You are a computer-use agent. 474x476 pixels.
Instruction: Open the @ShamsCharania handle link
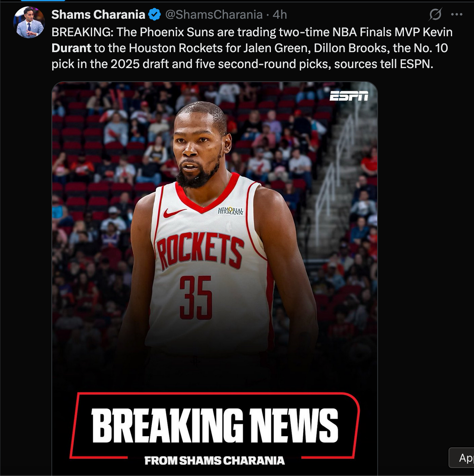tap(214, 15)
